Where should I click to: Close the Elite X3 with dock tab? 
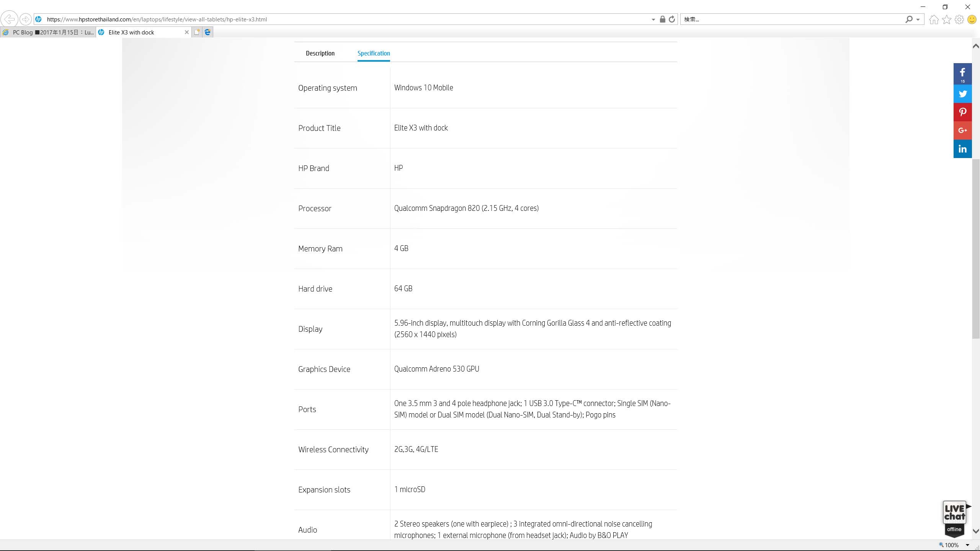[187, 32]
